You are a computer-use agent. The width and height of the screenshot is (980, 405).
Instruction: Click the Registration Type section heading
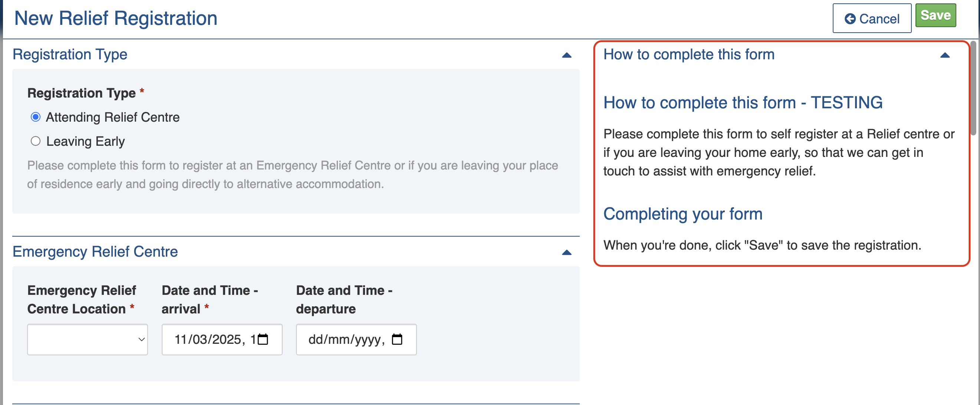(70, 55)
